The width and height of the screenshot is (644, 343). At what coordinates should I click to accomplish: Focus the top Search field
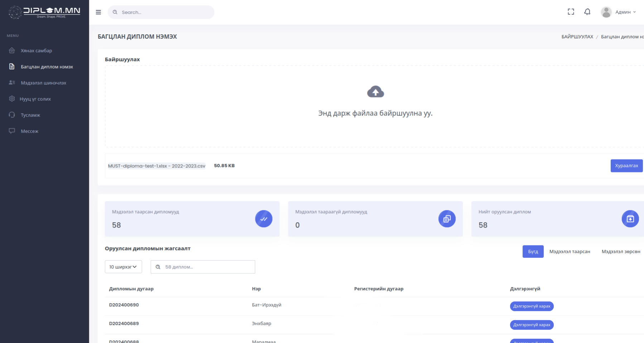[x=161, y=12]
